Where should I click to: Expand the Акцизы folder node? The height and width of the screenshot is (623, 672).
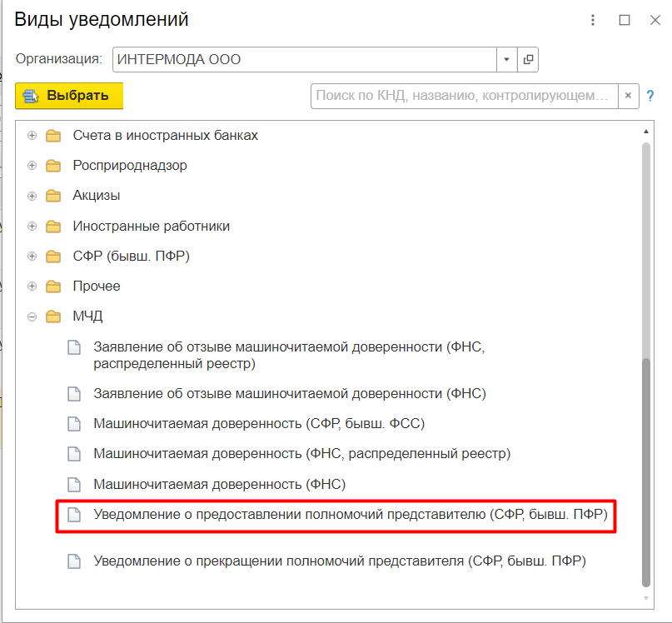tap(32, 196)
